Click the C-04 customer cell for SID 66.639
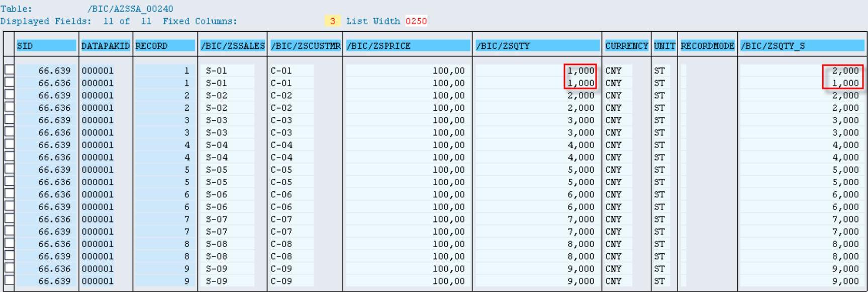The height and width of the screenshot is (292, 868). pyautogui.click(x=281, y=144)
